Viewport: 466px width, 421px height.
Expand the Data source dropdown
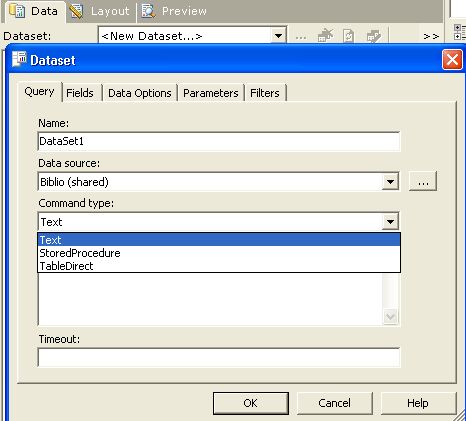(390, 182)
